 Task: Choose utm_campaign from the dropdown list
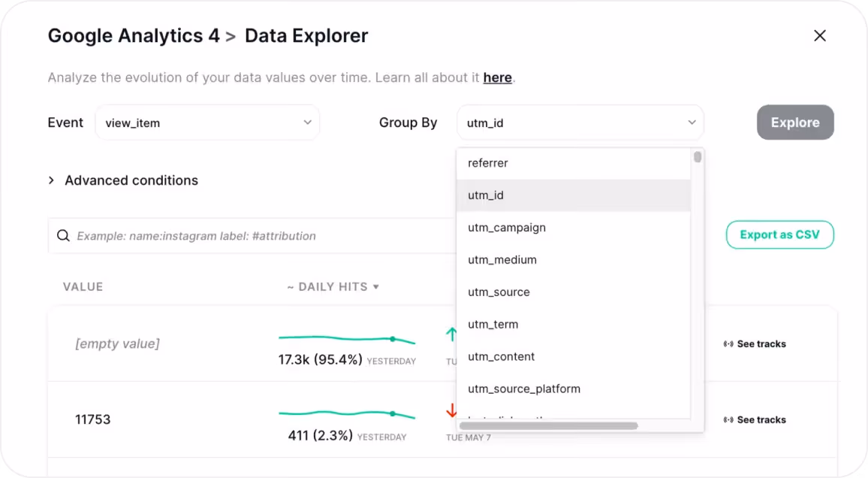tap(574, 227)
